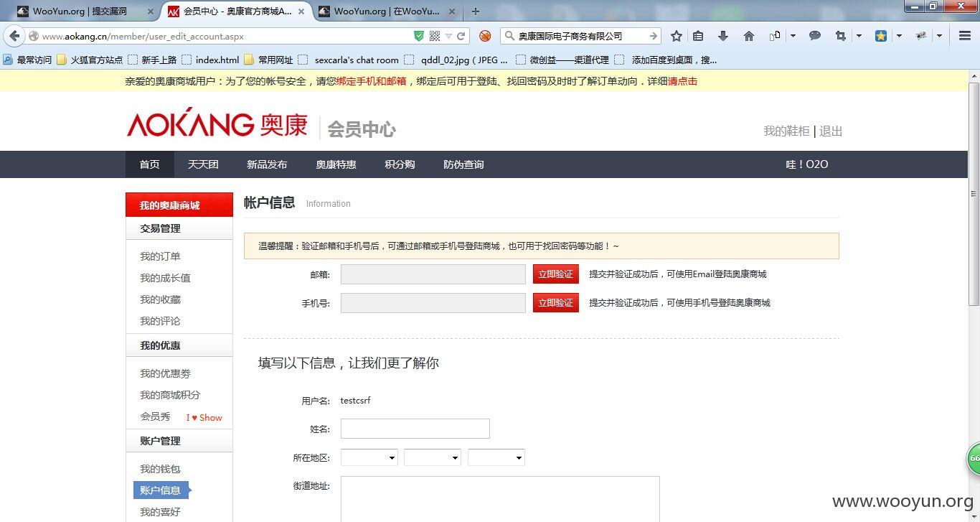This screenshot has height=522, width=980.
Task: Click the 街道地址 text area
Action: click(x=500, y=499)
